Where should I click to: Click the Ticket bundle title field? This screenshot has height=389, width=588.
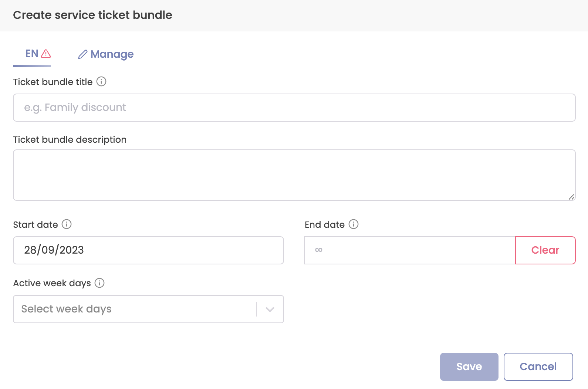point(294,107)
